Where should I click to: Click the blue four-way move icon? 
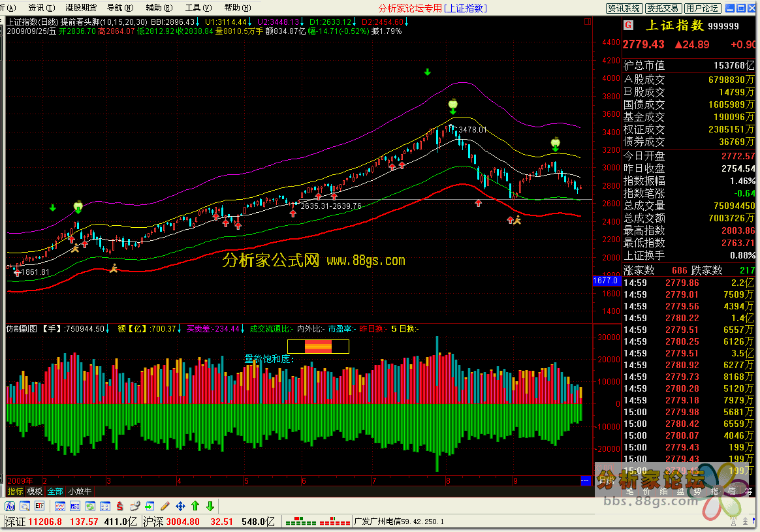180,507
